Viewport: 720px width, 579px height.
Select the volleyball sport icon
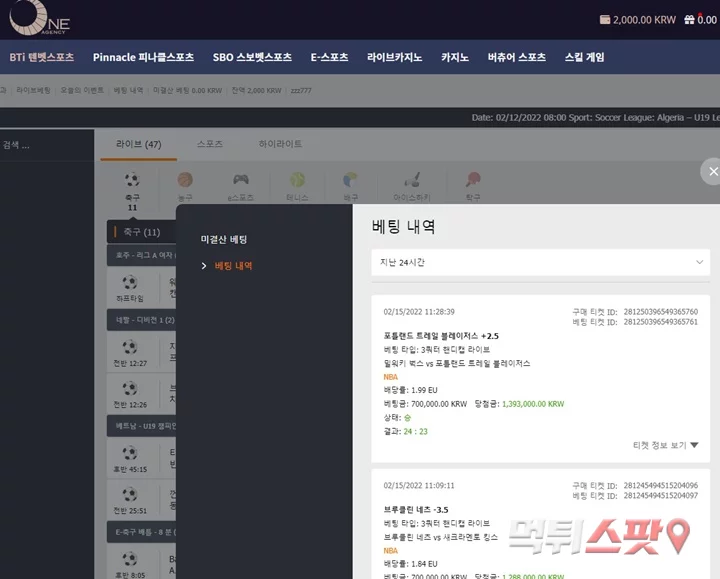click(350, 180)
